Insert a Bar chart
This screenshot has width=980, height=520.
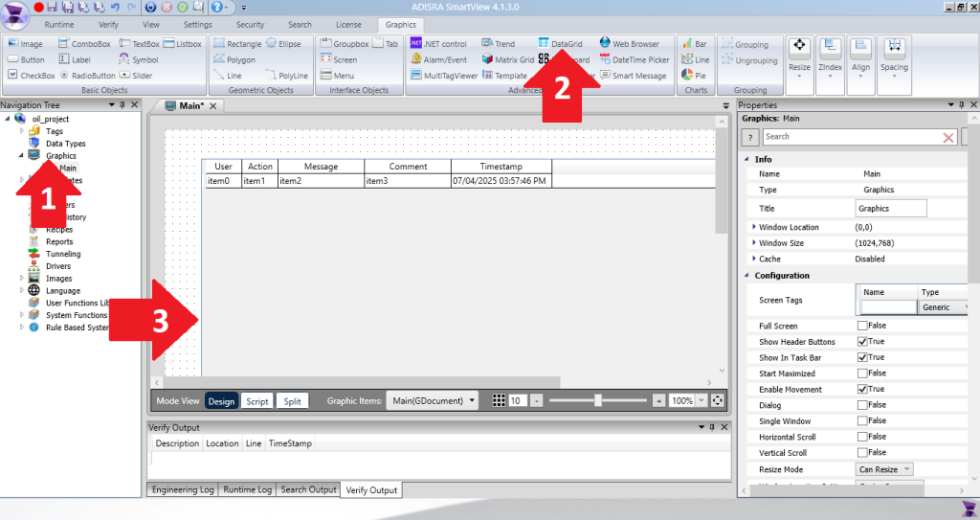click(695, 44)
